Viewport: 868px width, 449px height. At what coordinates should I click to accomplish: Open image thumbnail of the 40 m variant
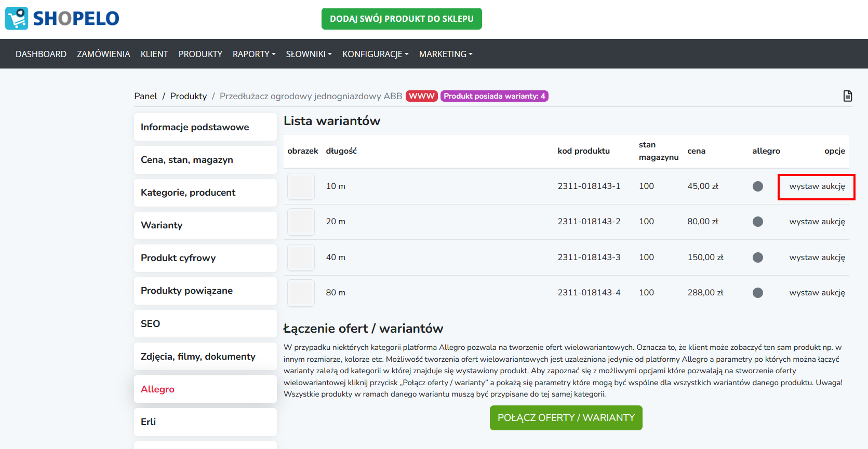click(301, 257)
